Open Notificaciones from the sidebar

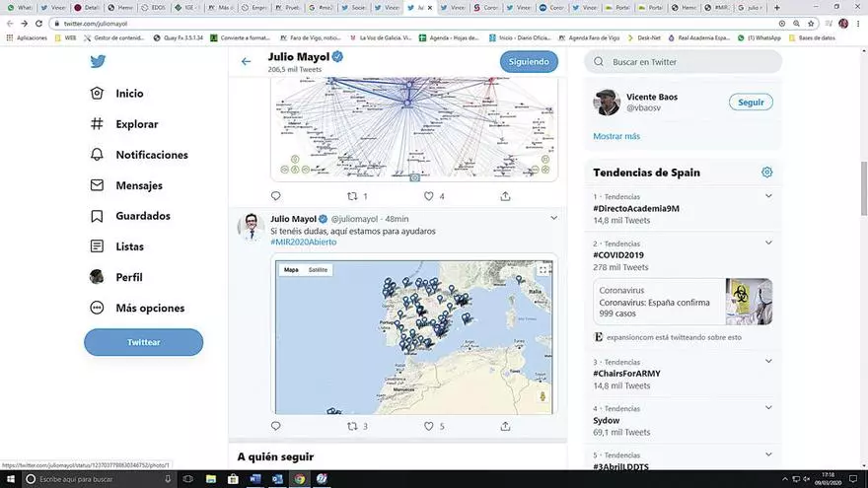151,155
